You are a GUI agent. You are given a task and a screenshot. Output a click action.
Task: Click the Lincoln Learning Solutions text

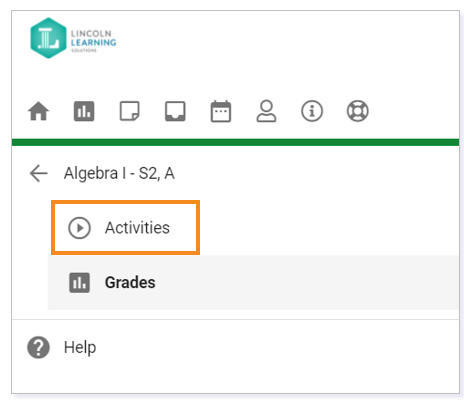[x=93, y=41]
